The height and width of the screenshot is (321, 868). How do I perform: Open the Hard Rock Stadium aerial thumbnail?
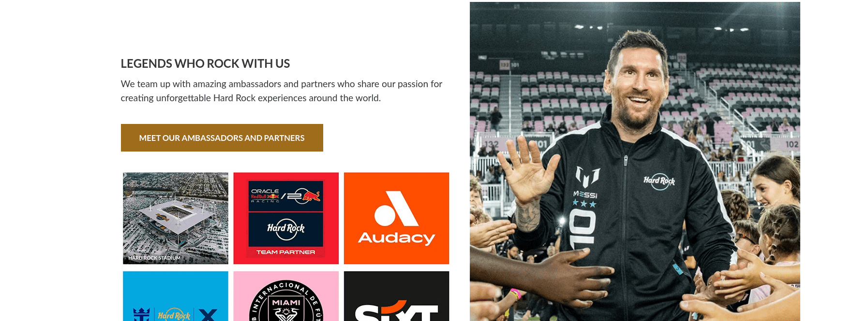click(176, 218)
